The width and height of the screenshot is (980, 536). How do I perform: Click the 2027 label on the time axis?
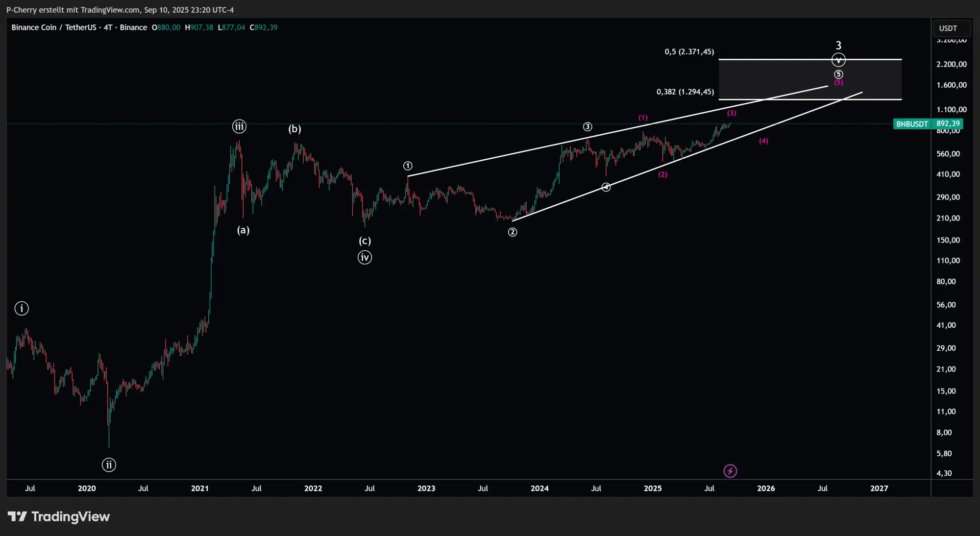(879, 488)
